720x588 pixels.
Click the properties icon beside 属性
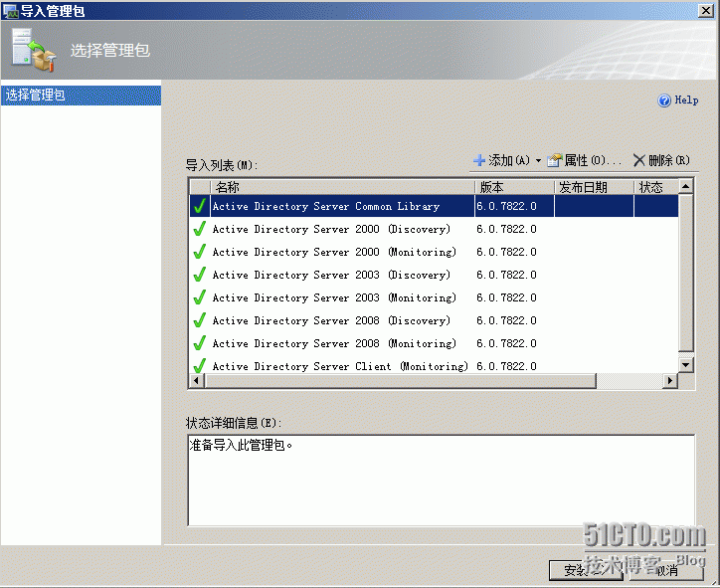tap(555, 160)
